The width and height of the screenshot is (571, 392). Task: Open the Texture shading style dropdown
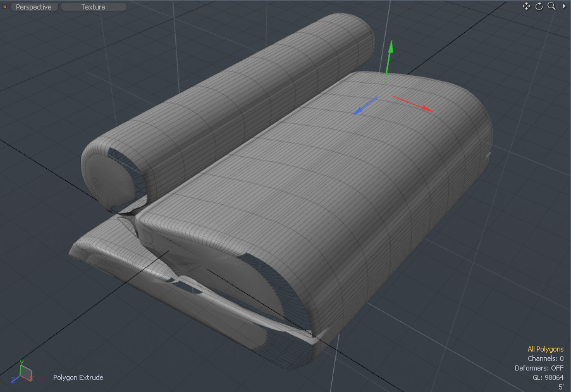pyautogui.click(x=94, y=7)
